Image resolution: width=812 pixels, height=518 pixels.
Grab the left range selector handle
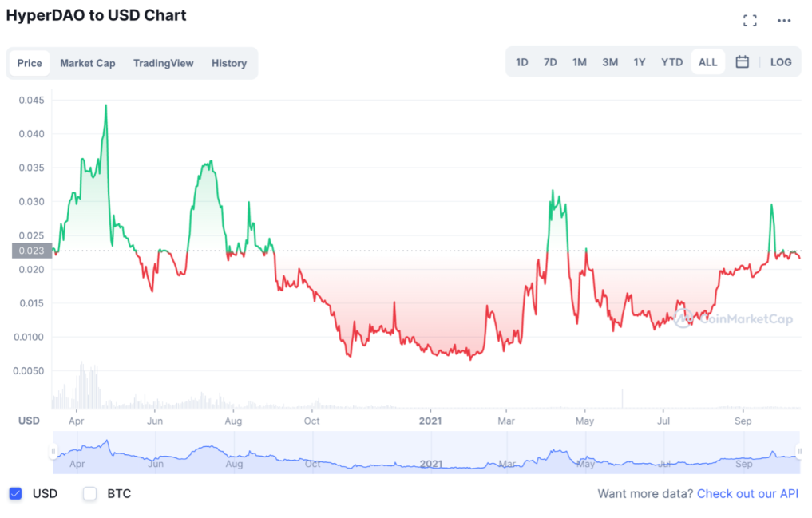coord(53,452)
